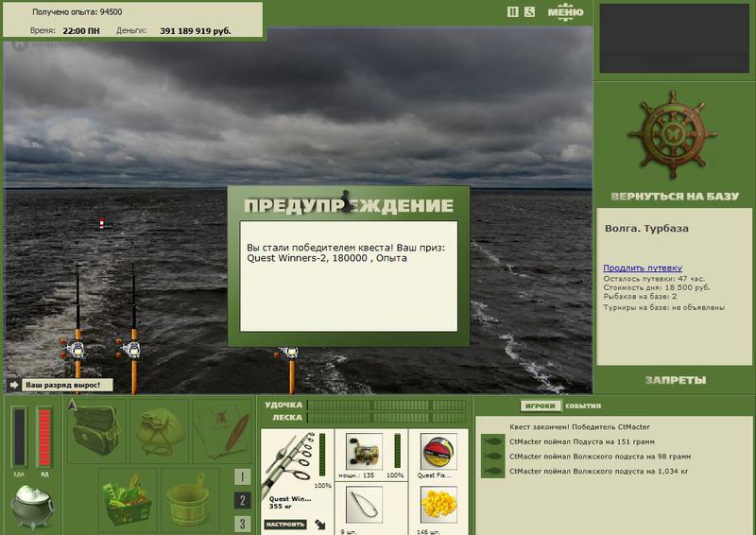The image size is (756, 535).
Task: Select the Quest fishing line spool
Action: (x=438, y=452)
